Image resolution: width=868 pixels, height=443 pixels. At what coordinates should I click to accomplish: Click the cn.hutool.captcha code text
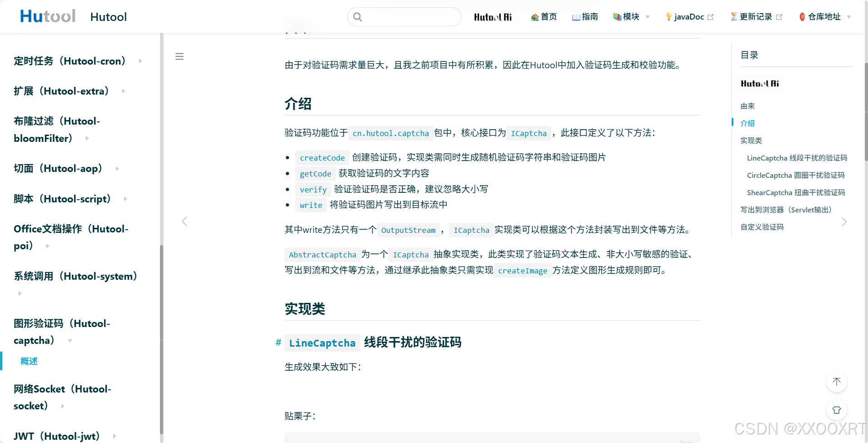[391, 133]
